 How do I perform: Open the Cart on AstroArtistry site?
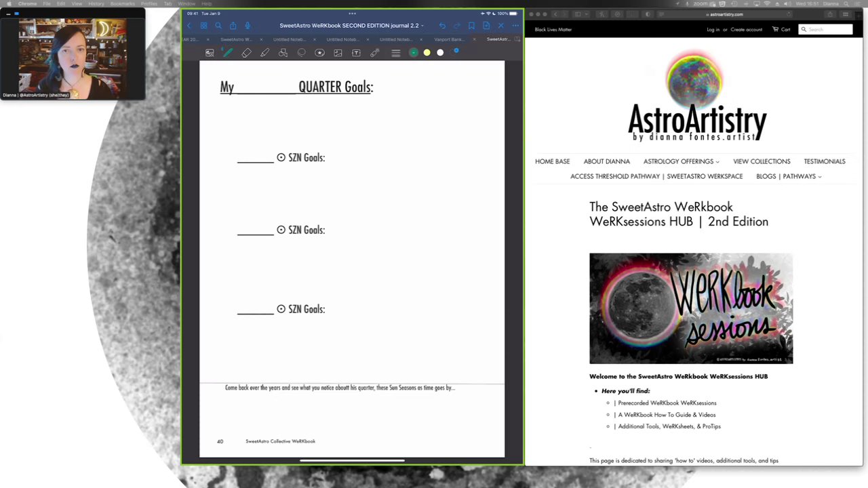[x=781, y=29]
